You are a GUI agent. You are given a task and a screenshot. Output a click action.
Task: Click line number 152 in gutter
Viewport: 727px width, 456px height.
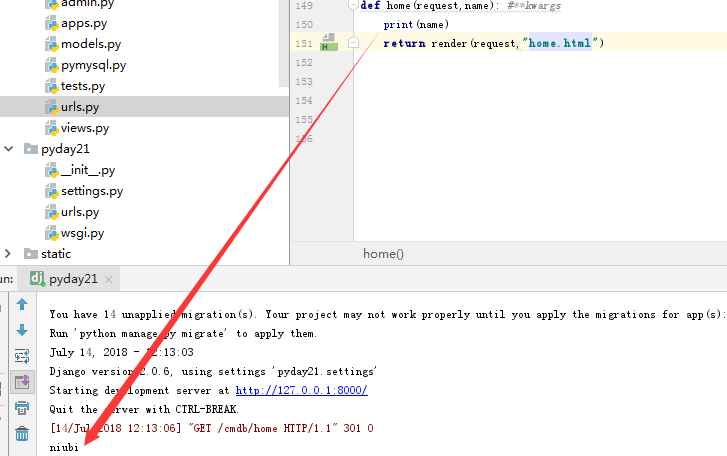pos(304,63)
